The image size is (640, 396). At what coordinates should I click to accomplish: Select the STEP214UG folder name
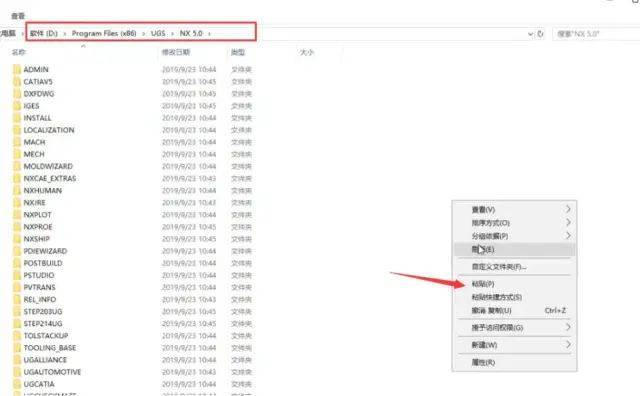[43, 323]
